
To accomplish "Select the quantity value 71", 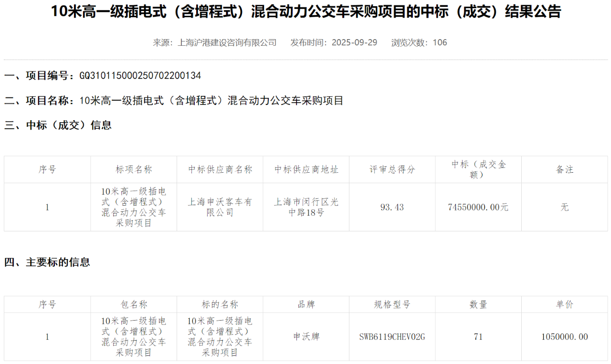I will point(478,337).
